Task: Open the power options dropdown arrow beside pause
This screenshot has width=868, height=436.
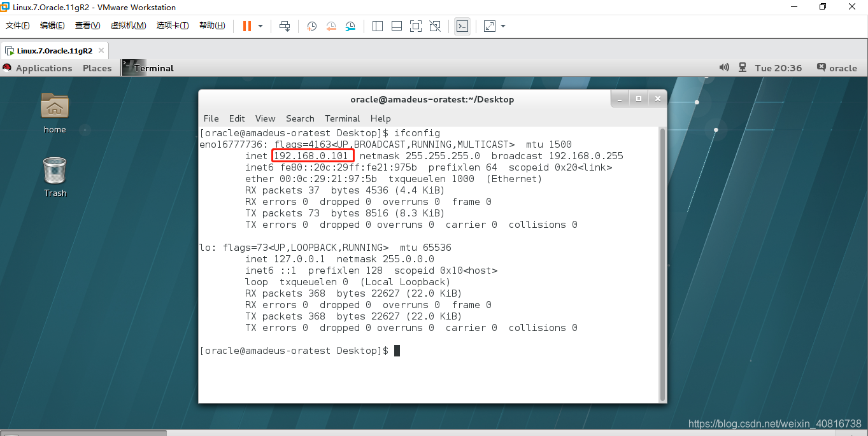Action: [x=260, y=26]
